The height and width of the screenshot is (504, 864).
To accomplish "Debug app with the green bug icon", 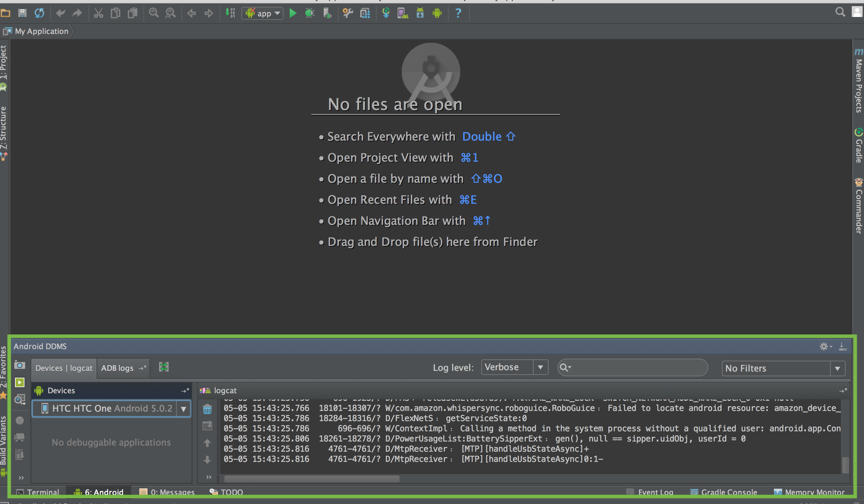I will coord(310,13).
